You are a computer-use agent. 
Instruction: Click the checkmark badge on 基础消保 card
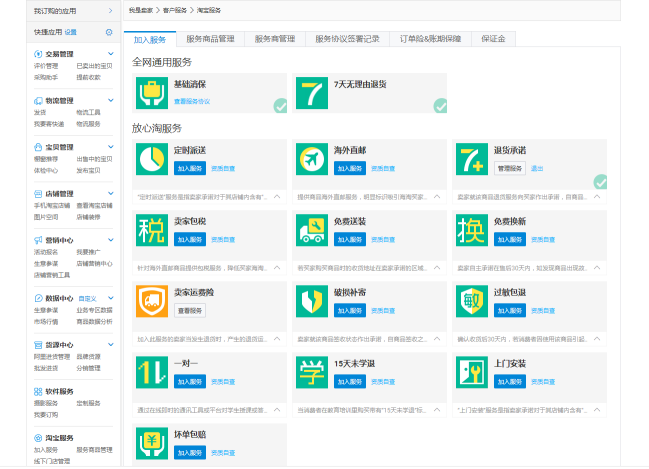280,105
